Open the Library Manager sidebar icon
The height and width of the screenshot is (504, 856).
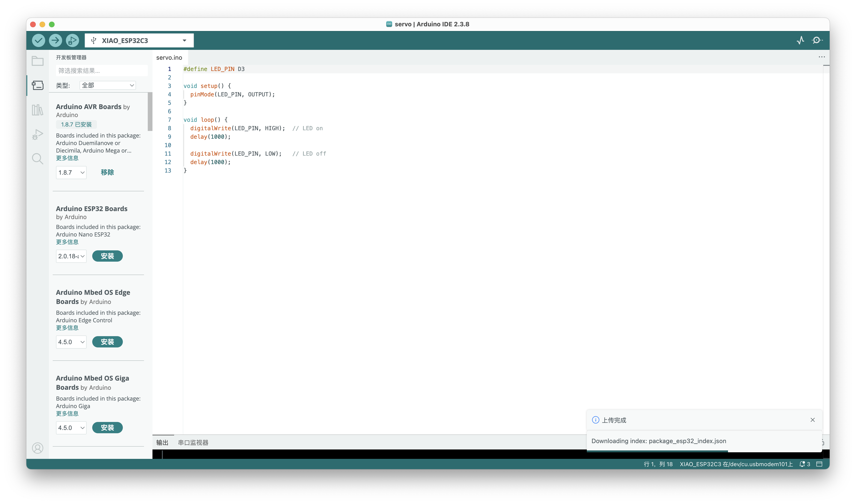(x=37, y=110)
